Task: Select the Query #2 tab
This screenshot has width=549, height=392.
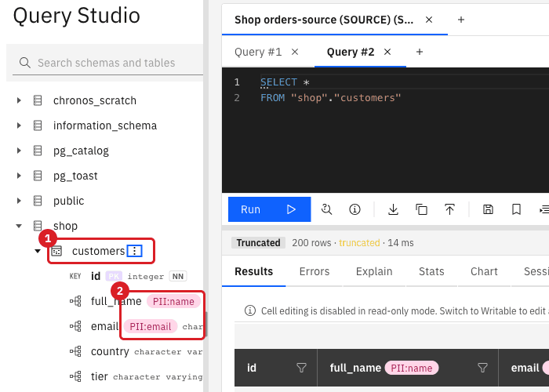Action: (x=351, y=52)
